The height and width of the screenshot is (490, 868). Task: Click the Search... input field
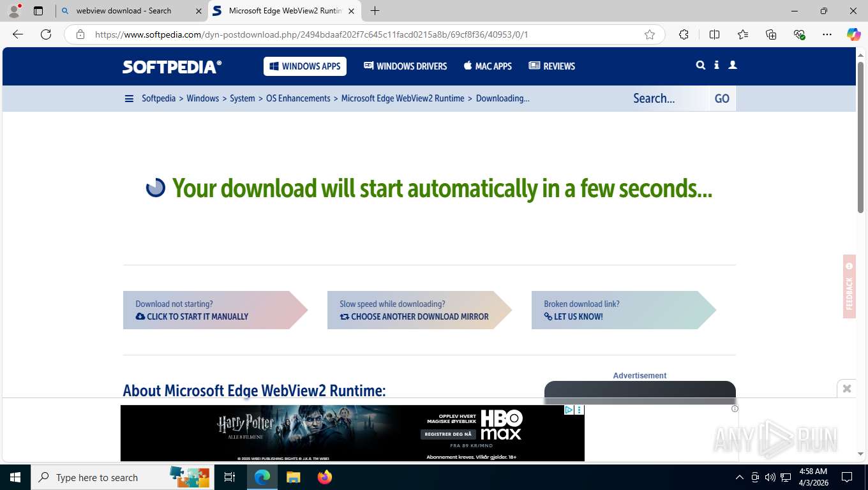[x=668, y=98]
